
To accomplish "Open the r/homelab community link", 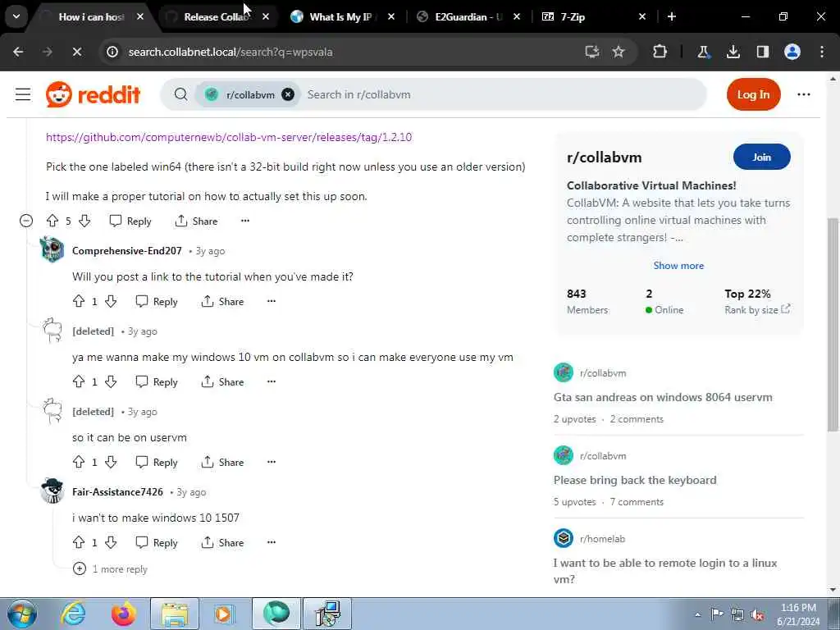I will [602, 539].
